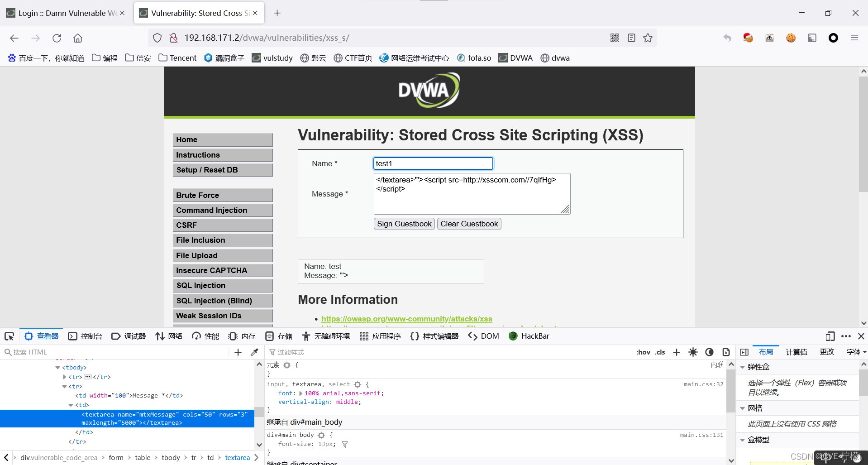
Task: Open the fofa.so bookmark
Action: click(x=474, y=58)
